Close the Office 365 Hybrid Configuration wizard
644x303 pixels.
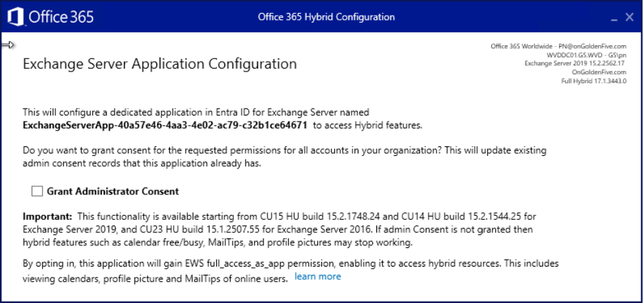tap(630, 17)
